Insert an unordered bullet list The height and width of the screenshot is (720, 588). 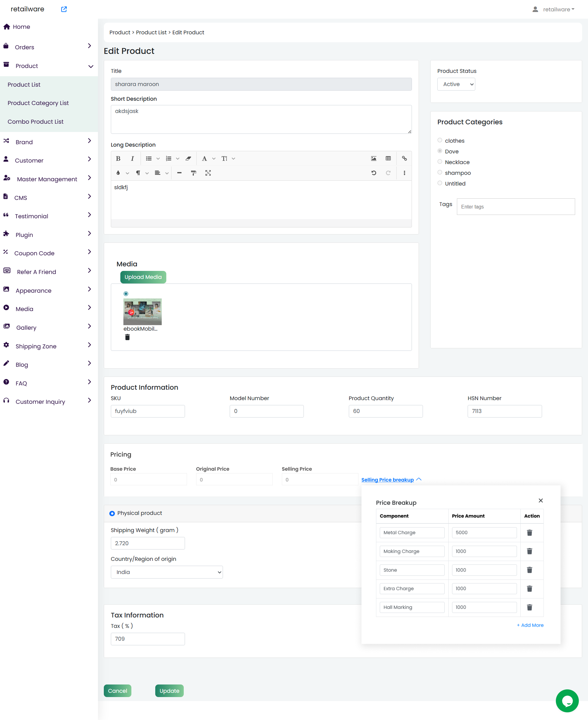click(149, 159)
